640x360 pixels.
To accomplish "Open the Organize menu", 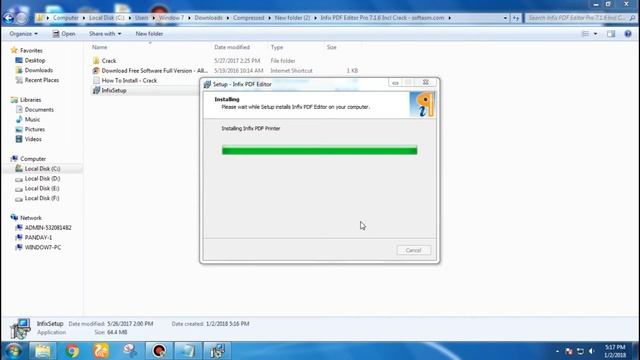I will tap(24, 34).
